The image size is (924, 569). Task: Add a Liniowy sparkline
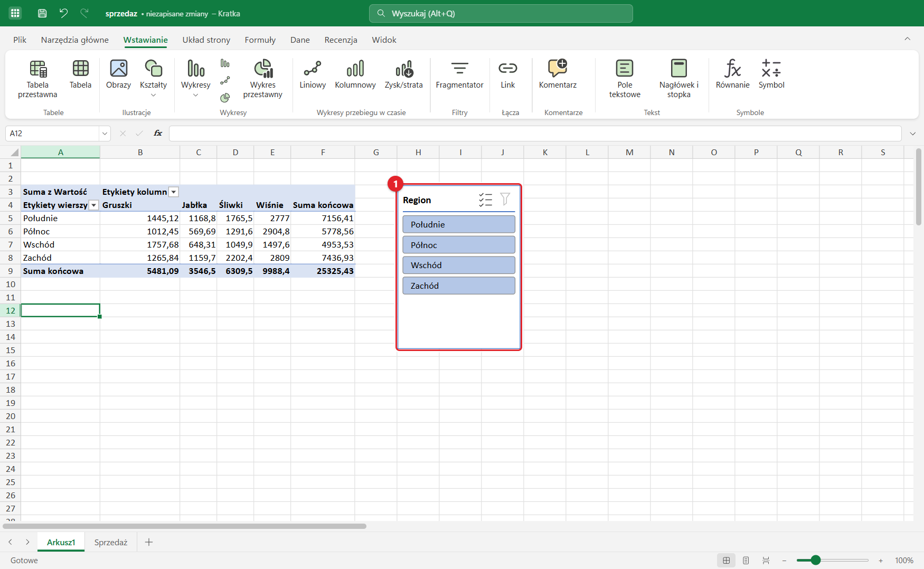point(313,74)
